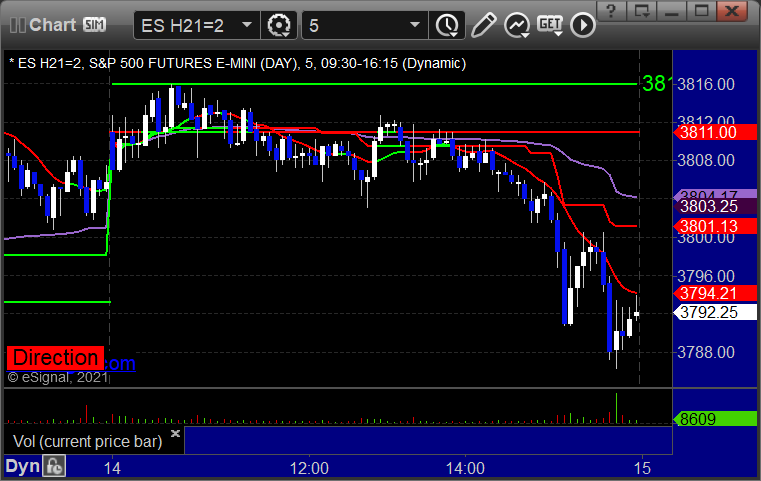The image size is (761, 481).
Task: Click the eSignal 2021 copyright text
Action: point(57,377)
